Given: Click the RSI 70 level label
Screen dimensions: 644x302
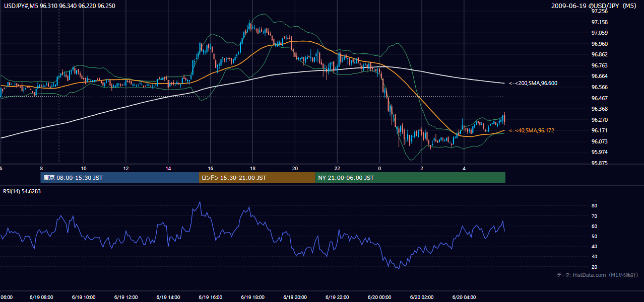Looking at the screenshot, I should point(594,216).
